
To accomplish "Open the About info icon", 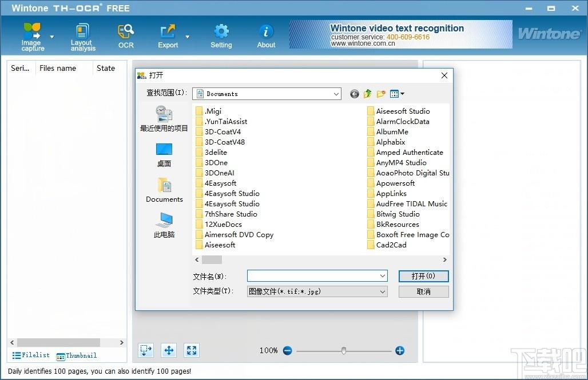I will (x=266, y=37).
